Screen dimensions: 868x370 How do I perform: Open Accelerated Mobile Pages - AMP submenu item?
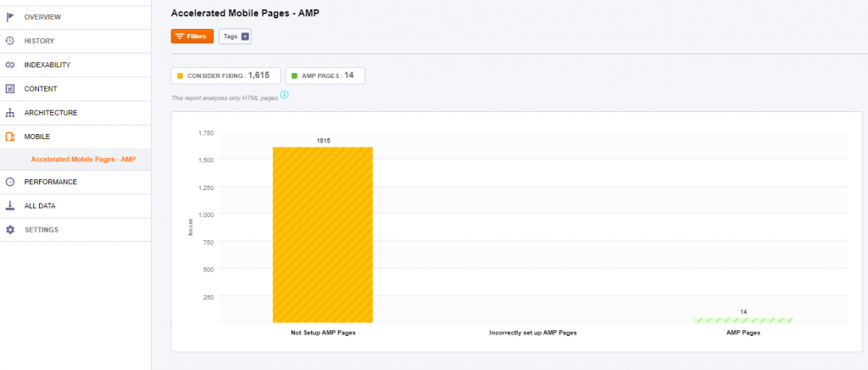(83, 159)
